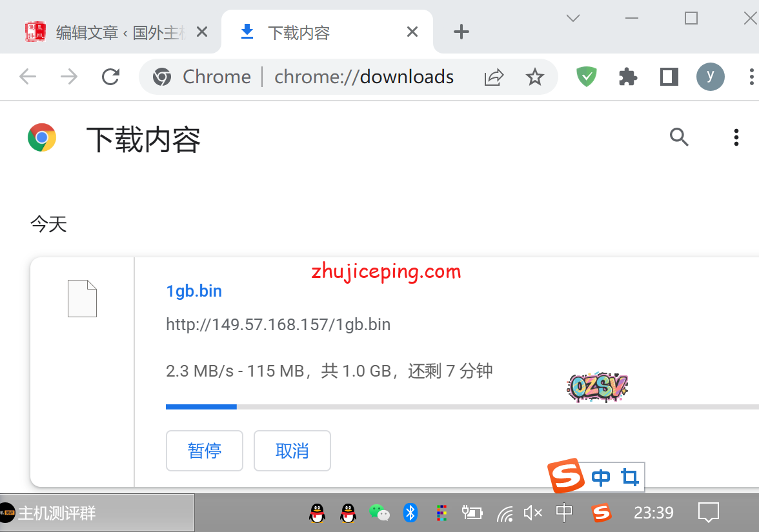Toggle muted speaker volume in system tray
The image size is (759, 532).
532,513
